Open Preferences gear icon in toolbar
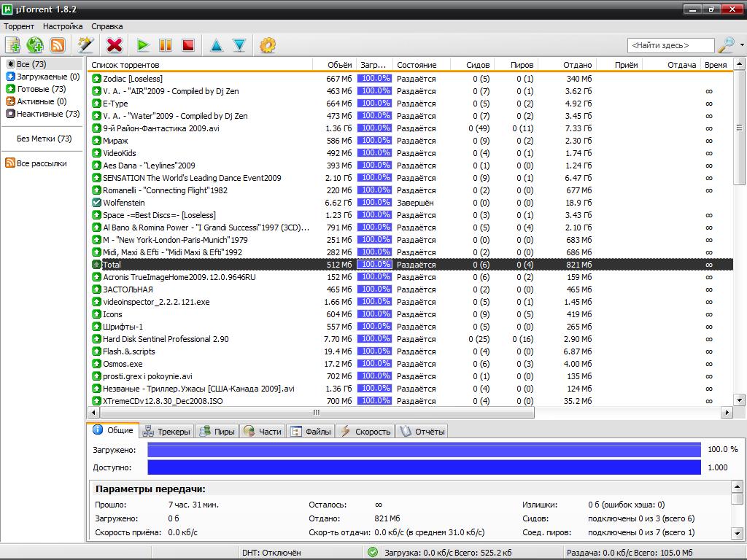 (x=267, y=45)
